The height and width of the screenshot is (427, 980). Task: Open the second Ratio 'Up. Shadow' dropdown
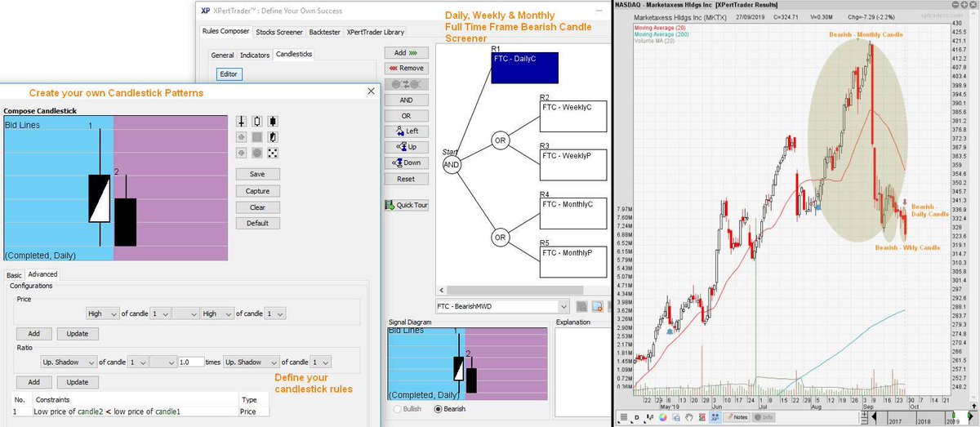(252, 362)
